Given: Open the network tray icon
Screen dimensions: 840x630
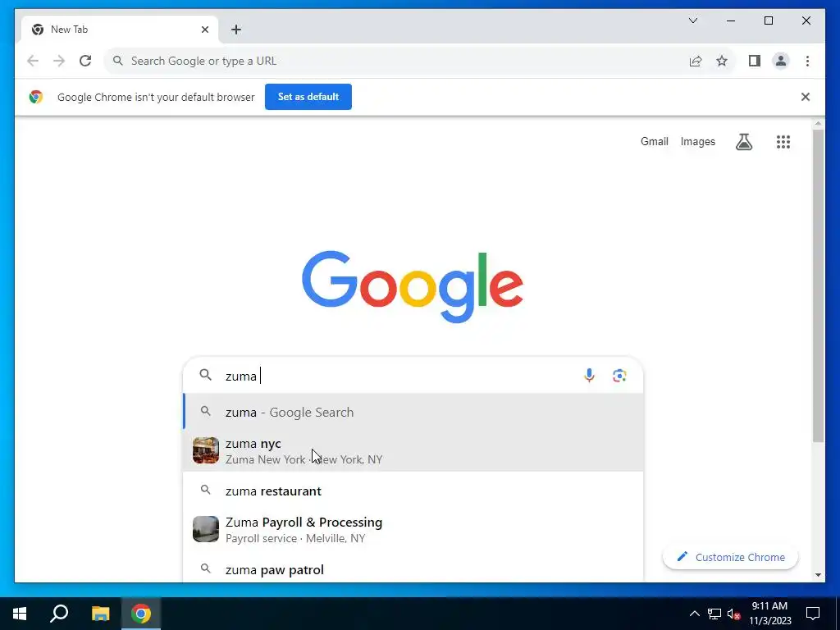Looking at the screenshot, I should pyautogui.click(x=714, y=614).
